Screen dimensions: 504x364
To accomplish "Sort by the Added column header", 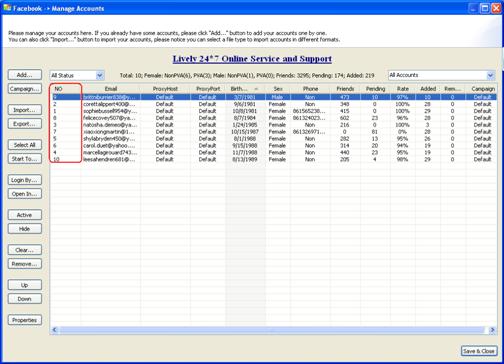I will [x=428, y=89].
